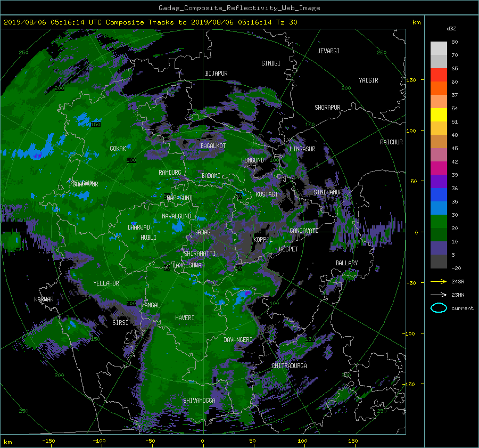Click the SHIRAHATTI city label

point(200,253)
